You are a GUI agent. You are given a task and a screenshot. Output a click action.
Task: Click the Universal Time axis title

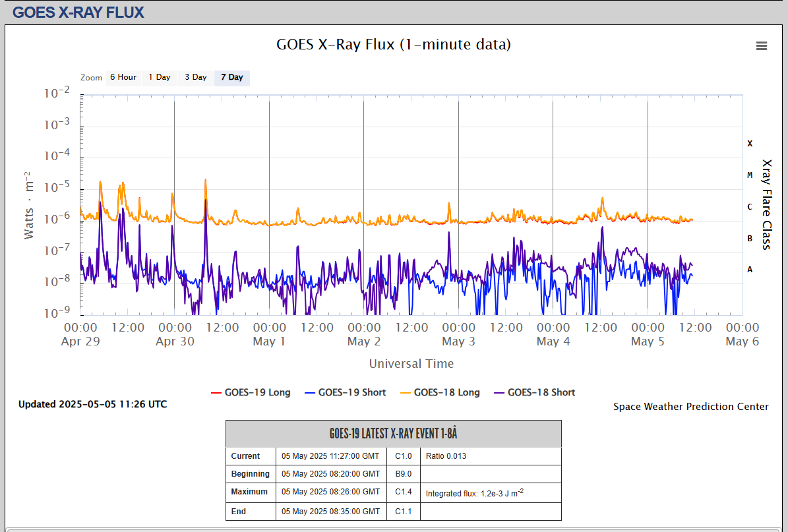tap(411, 364)
